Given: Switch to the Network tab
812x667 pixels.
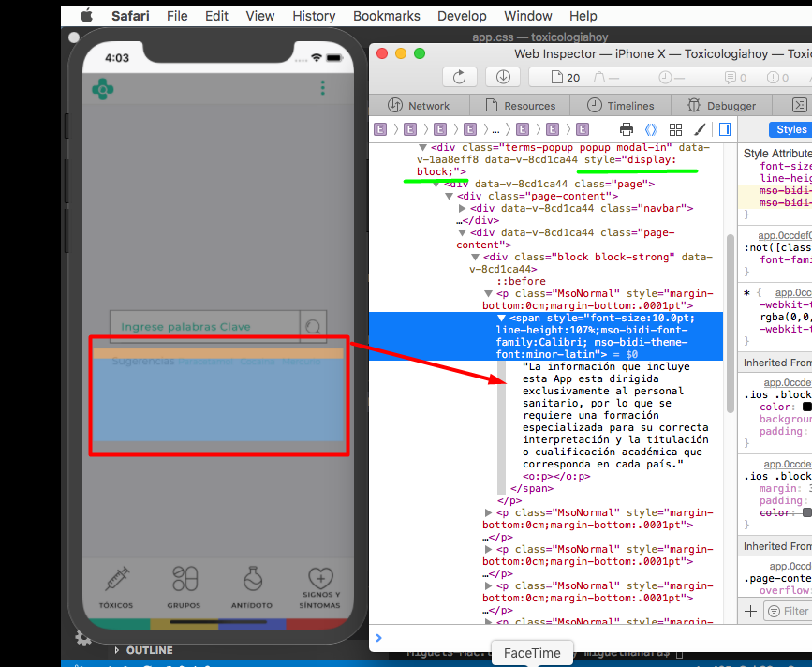Looking at the screenshot, I should click(419, 105).
